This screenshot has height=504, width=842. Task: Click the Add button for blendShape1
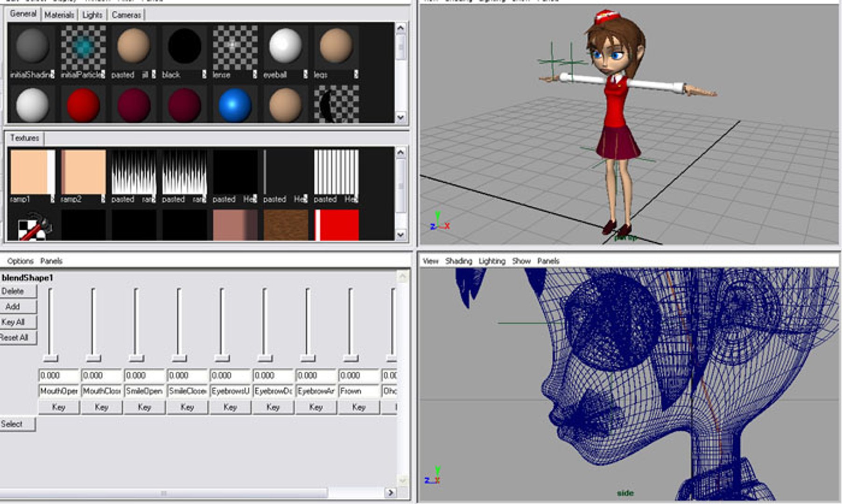click(17, 307)
